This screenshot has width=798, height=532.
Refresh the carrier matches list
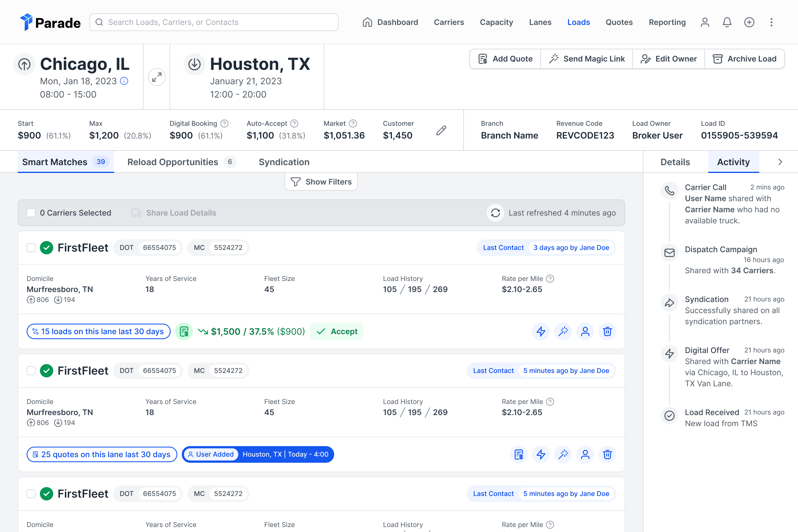click(495, 213)
